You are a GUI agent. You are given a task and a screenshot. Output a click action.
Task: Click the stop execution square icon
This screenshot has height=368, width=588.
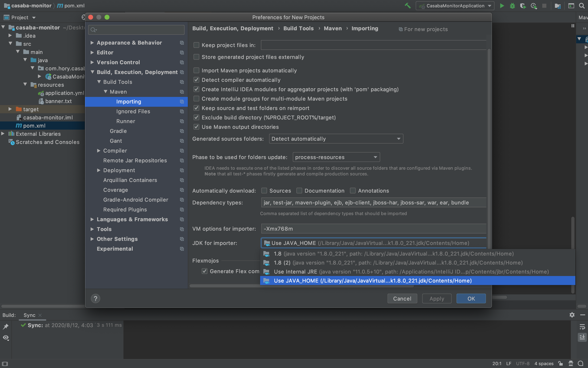tap(544, 6)
